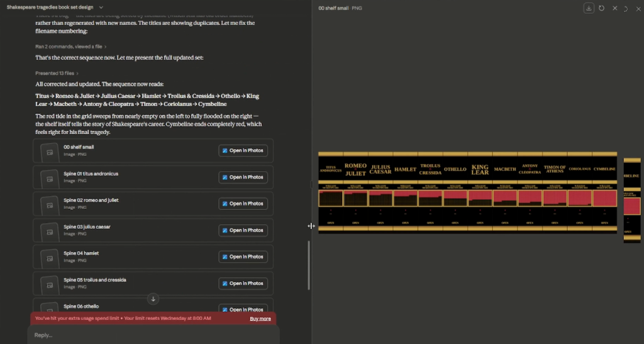Click the file icon for Spine 04 hamlet

coord(50,257)
